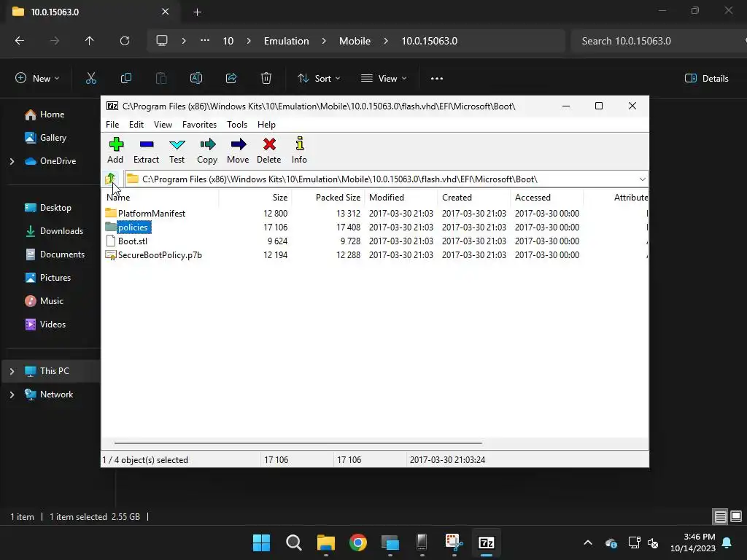
Task: Click the Add button in 7-Zip toolbar
Action: 115,150
